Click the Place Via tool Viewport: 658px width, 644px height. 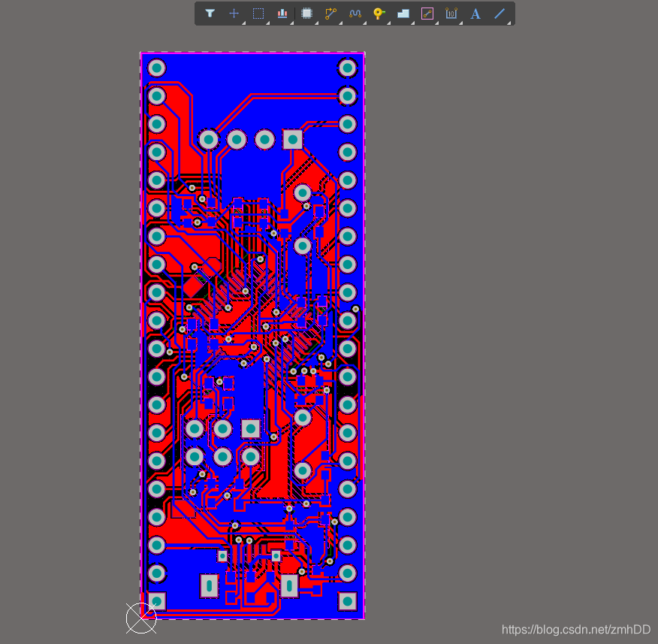(379, 13)
